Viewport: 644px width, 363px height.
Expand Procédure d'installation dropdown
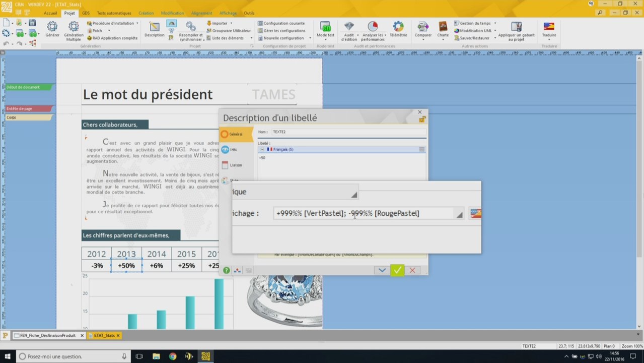click(x=137, y=23)
